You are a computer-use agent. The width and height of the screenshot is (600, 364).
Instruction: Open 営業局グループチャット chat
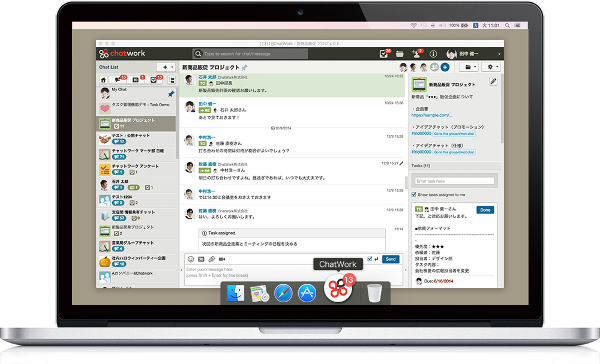coord(136,246)
